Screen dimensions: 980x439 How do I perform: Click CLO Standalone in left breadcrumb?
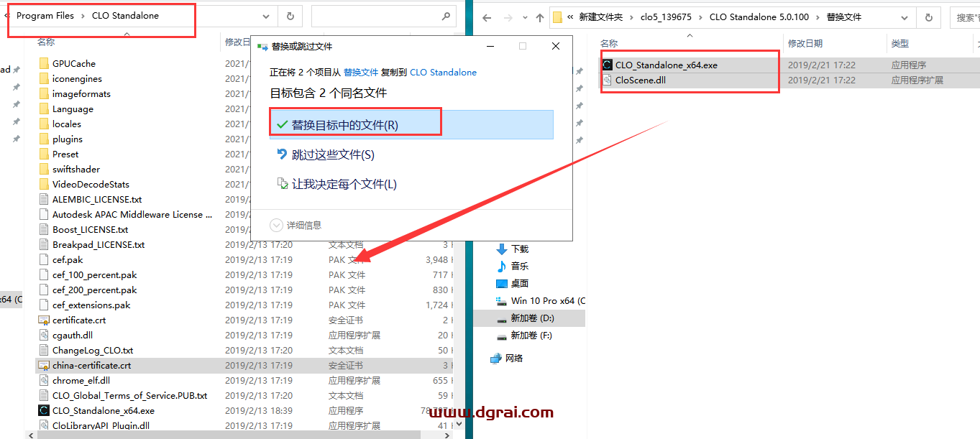coord(126,15)
